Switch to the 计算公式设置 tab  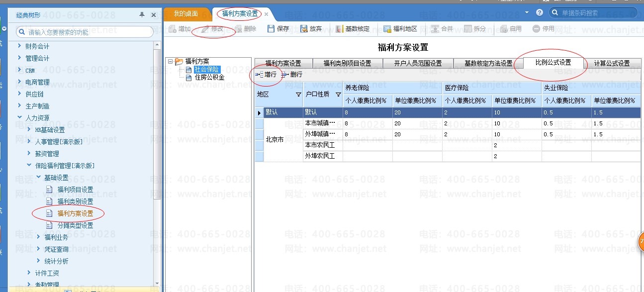click(612, 63)
